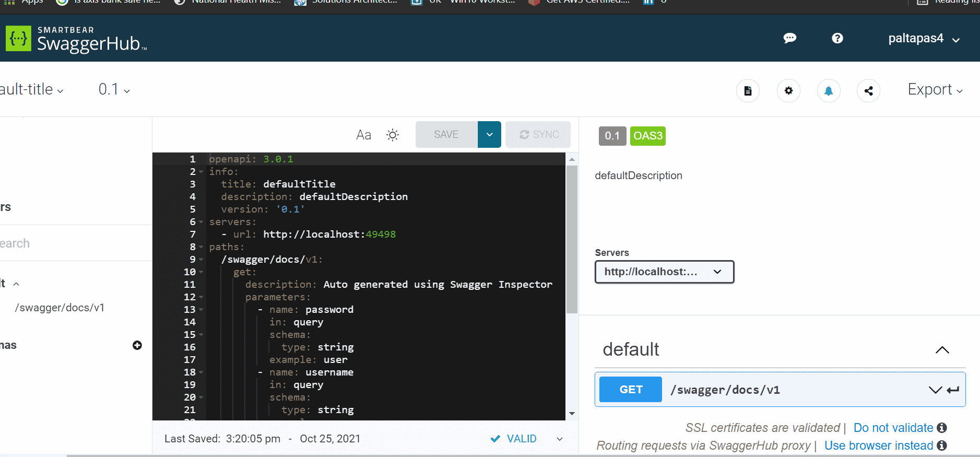
Task: Expand the validation panel chevron
Action: pyautogui.click(x=560, y=439)
